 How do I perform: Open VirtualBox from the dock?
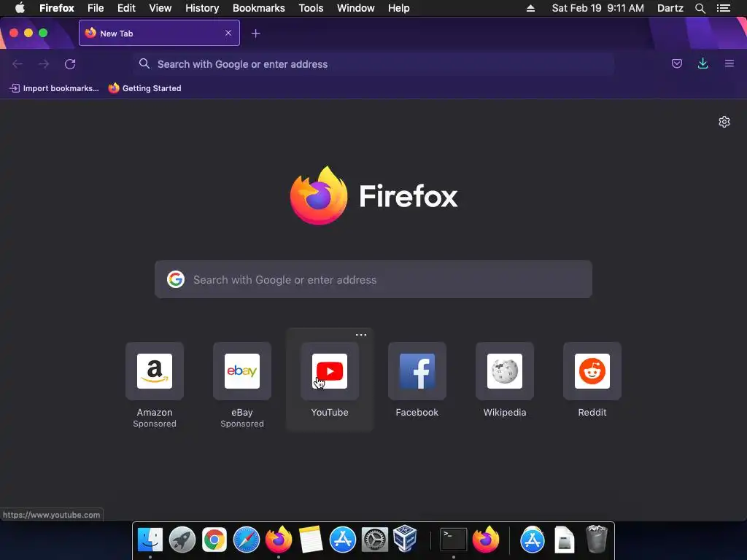(x=406, y=539)
